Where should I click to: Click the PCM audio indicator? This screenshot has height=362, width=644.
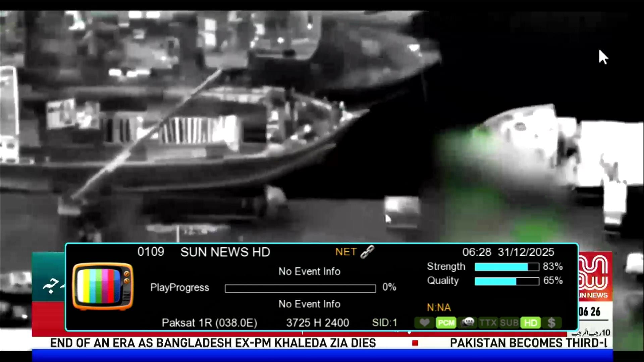tap(446, 323)
